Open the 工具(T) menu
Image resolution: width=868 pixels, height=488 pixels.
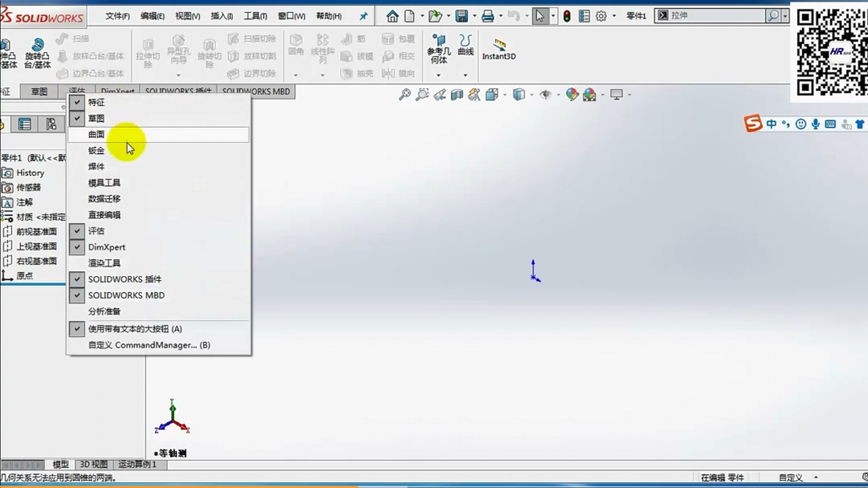(255, 16)
